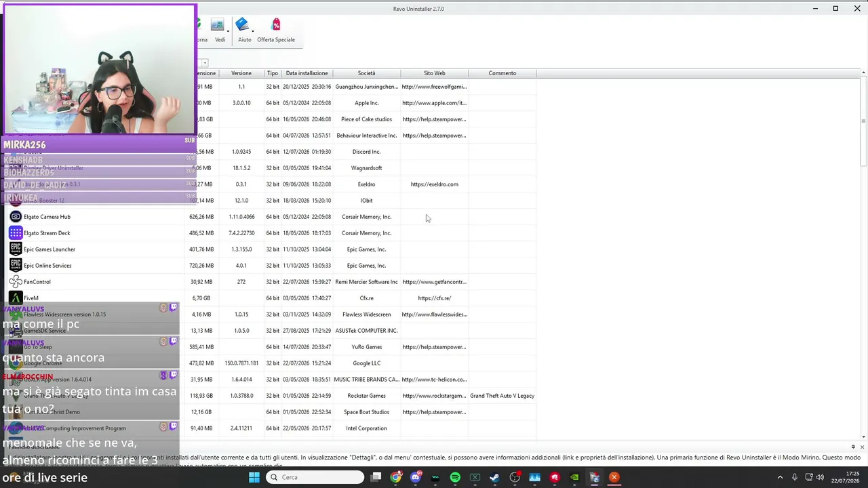Pin the description panel at bottom right
868x488 pixels.
pos(853,447)
